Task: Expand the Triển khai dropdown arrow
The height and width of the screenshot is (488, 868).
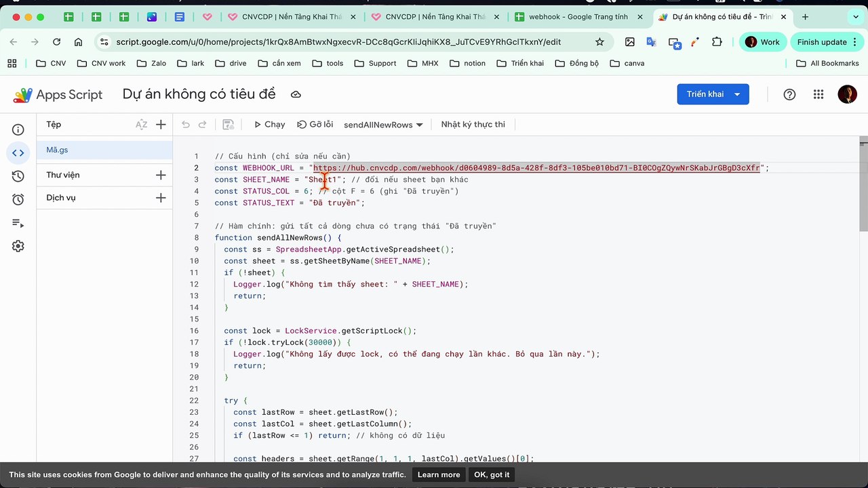Action: pos(737,94)
